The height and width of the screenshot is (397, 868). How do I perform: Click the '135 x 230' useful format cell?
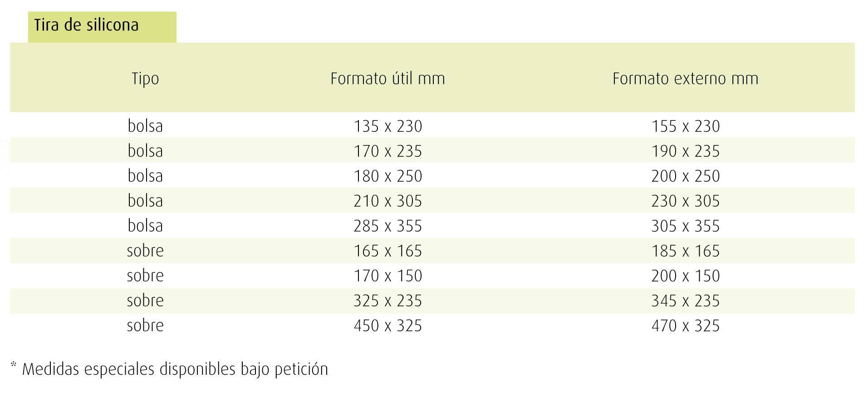pos(387,126)
